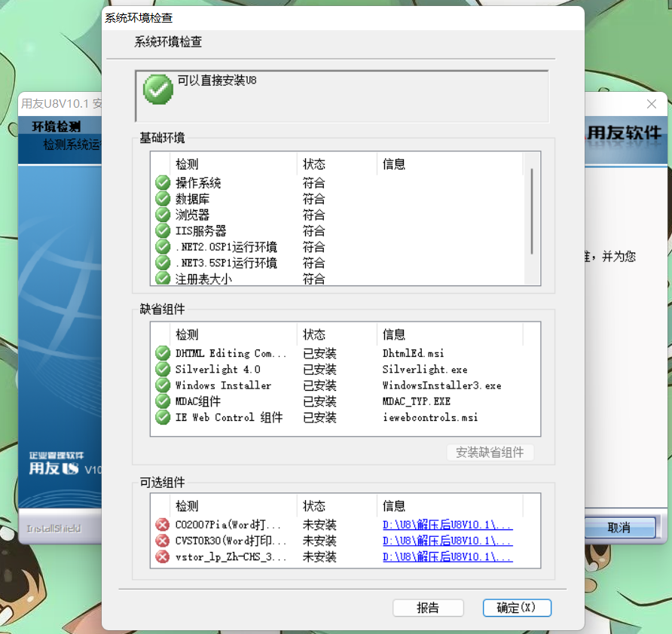Click the green check icon for IIS服务器
Viewport: 672px width, 634px height.
tap(163, 231)
